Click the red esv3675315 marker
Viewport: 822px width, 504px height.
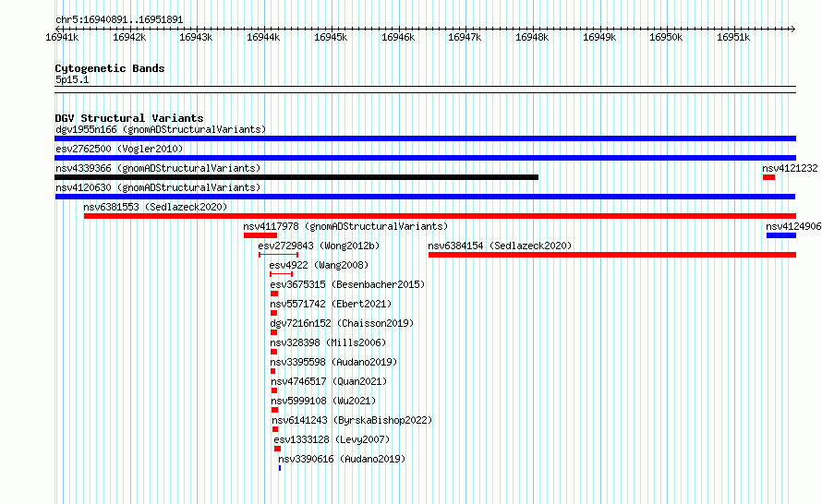[274, 294]
